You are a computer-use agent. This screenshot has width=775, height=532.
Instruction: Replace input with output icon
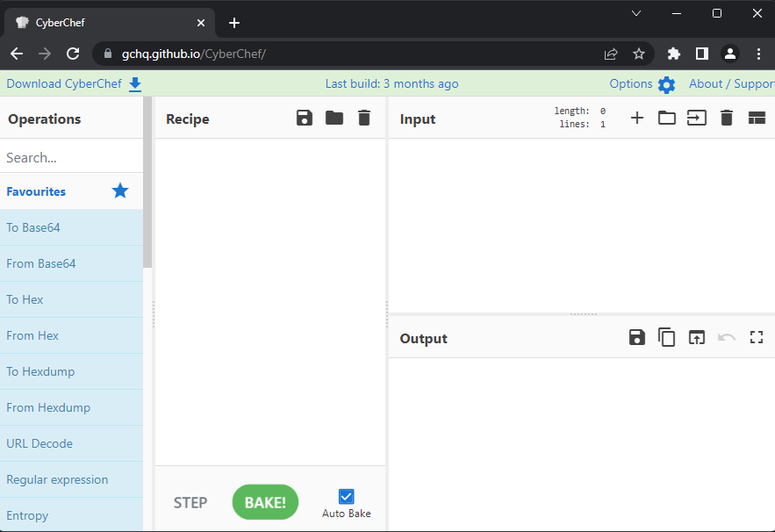(697, 338)
